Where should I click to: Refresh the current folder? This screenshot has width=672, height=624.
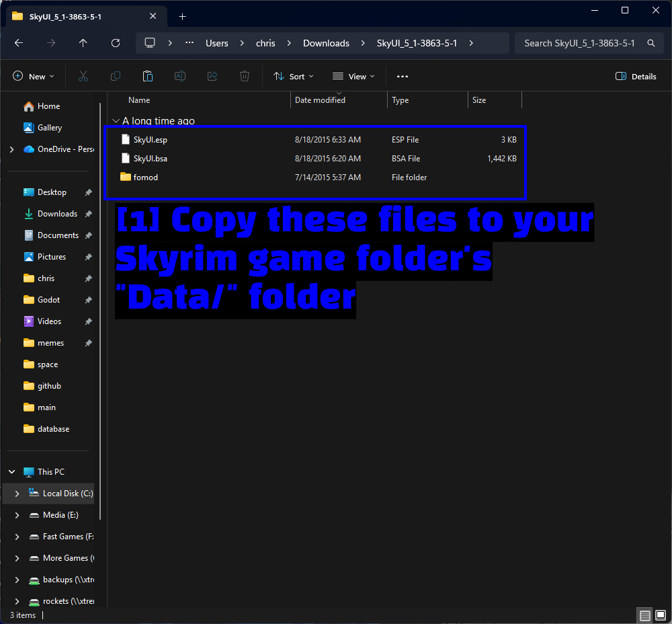click(x=116, y=43)
